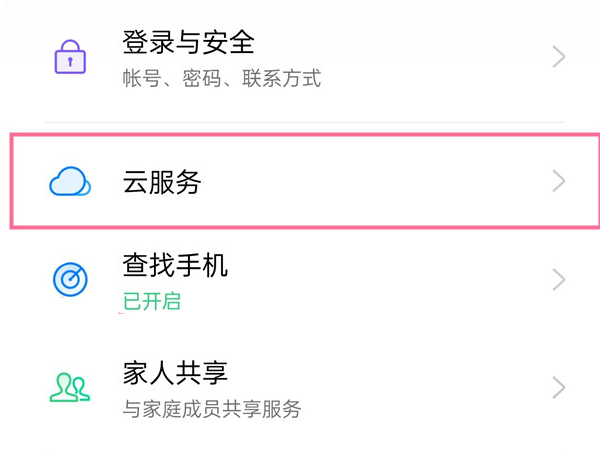Expand the 查找手机 chevron arrow
600x450 pixels.
click(559, 280)
